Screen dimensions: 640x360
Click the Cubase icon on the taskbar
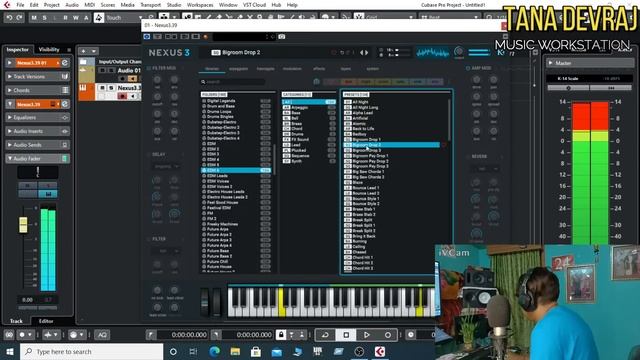coord(380,351)
